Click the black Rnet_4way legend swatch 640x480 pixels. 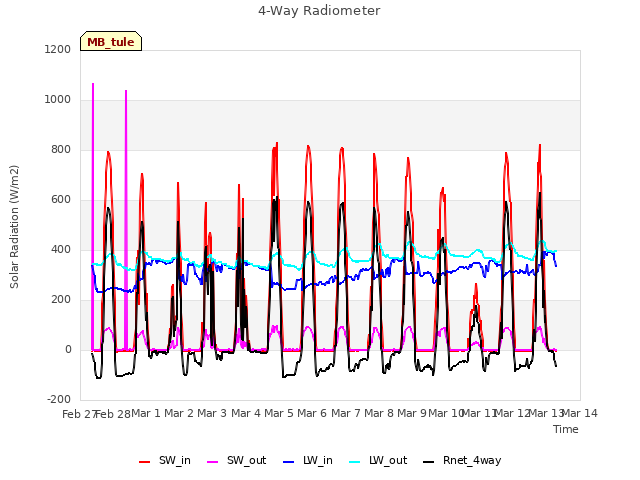coord(429,462)
